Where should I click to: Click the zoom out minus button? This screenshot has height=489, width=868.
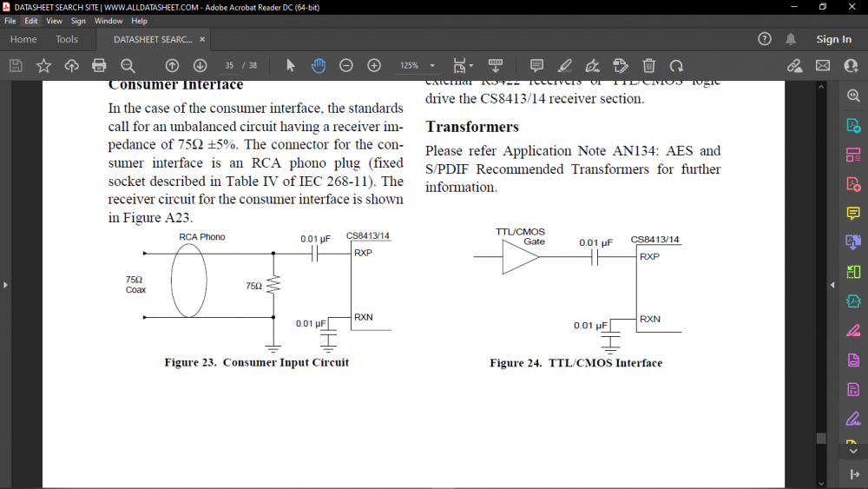point(346,65)
